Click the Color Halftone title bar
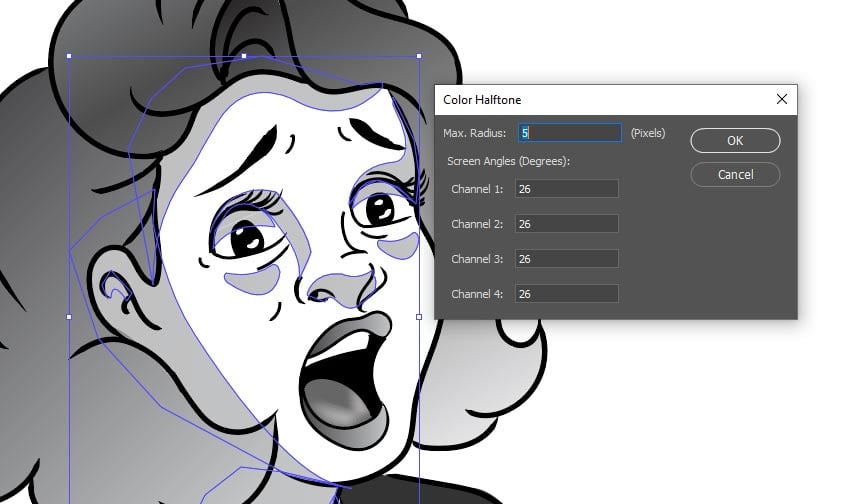 600,100
